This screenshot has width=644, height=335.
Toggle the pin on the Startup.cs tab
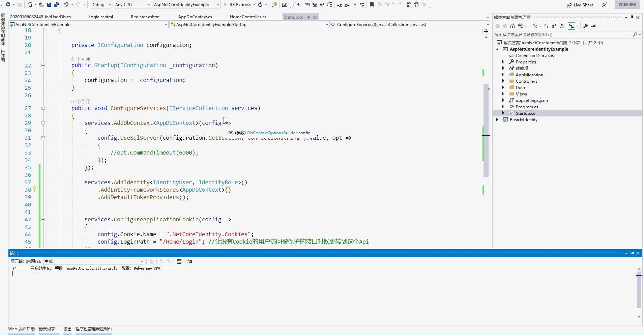309,17
